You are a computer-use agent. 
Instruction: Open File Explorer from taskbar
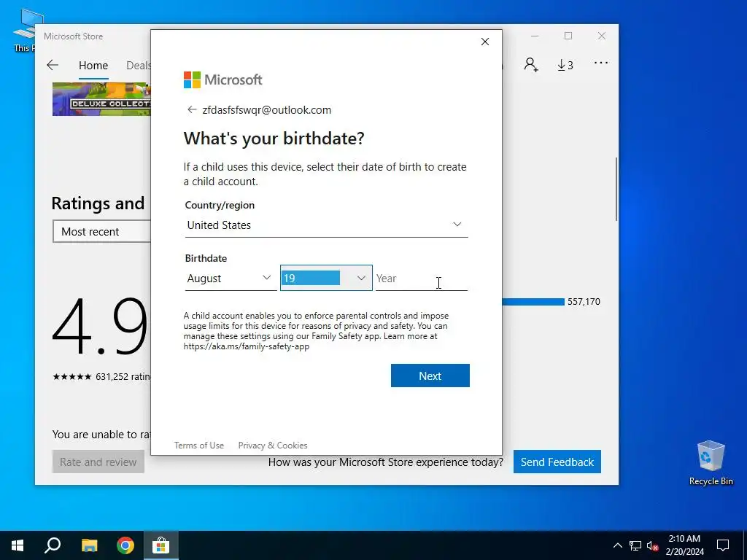[x=89, y=545]
